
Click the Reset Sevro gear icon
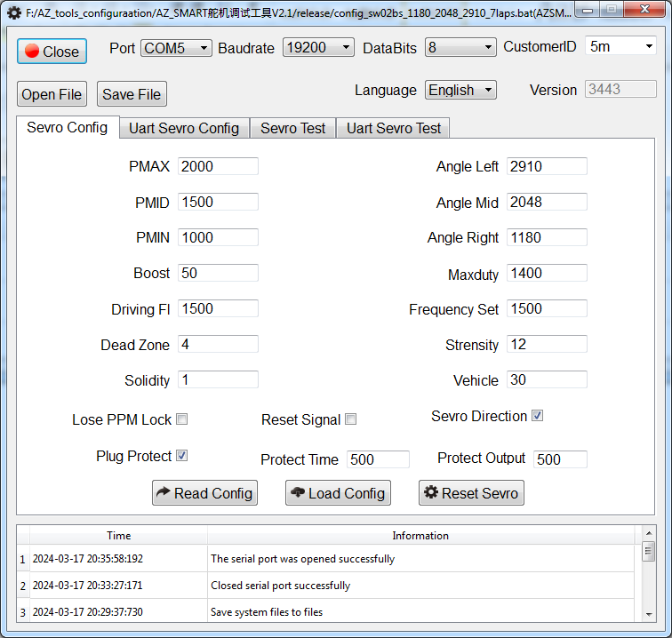pyautogui.click(x=431, y=493)
